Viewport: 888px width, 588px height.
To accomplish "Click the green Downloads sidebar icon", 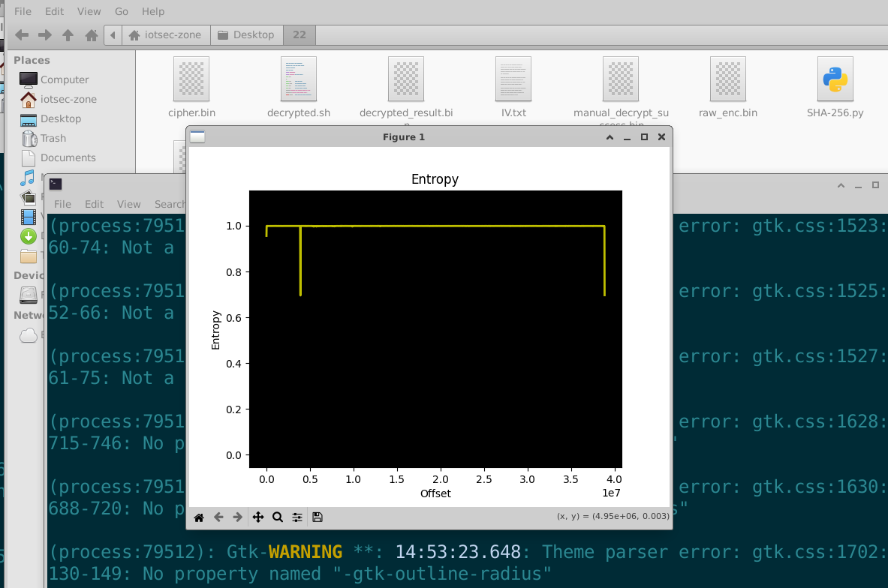I will (29, 236).
